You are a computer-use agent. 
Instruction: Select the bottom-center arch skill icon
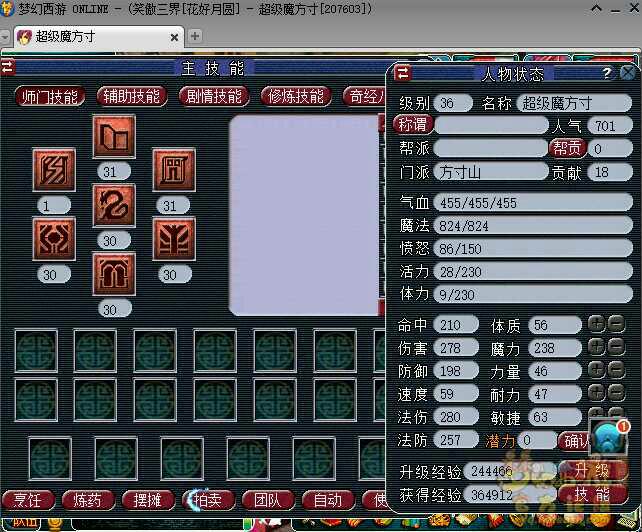[x=114, y=274]
